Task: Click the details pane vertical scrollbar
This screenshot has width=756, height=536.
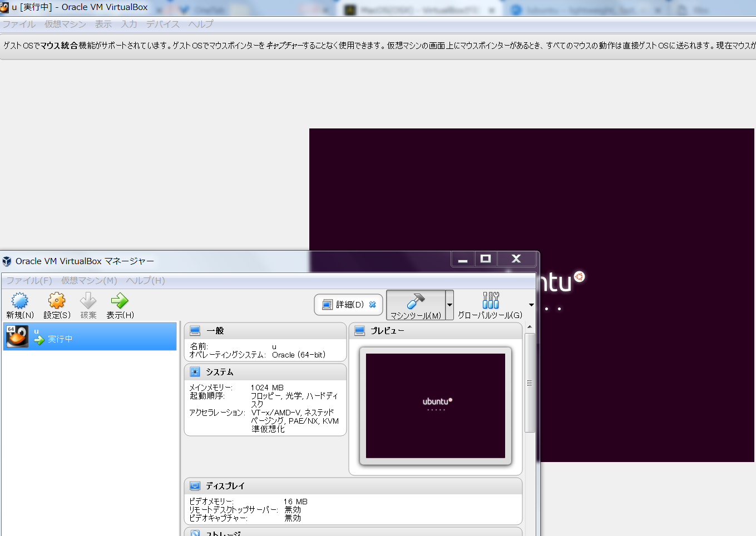Action: tap(530, 383)
